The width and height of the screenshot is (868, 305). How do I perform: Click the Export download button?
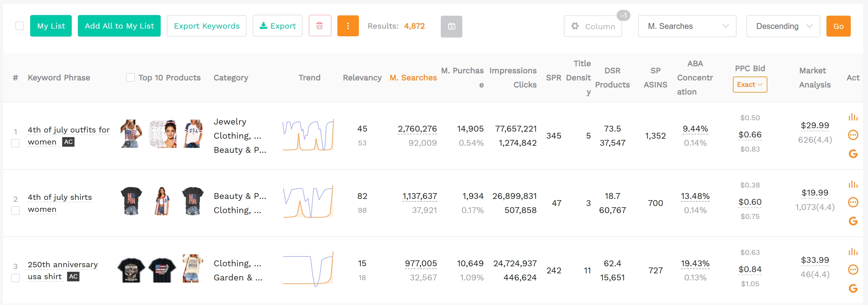278,26
